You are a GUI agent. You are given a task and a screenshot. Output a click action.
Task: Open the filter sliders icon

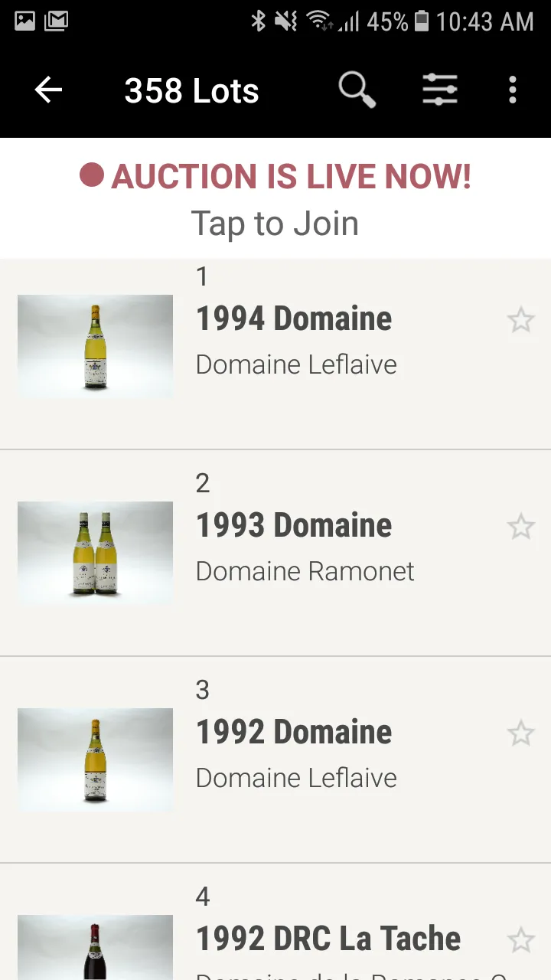[x=440, y=90]
